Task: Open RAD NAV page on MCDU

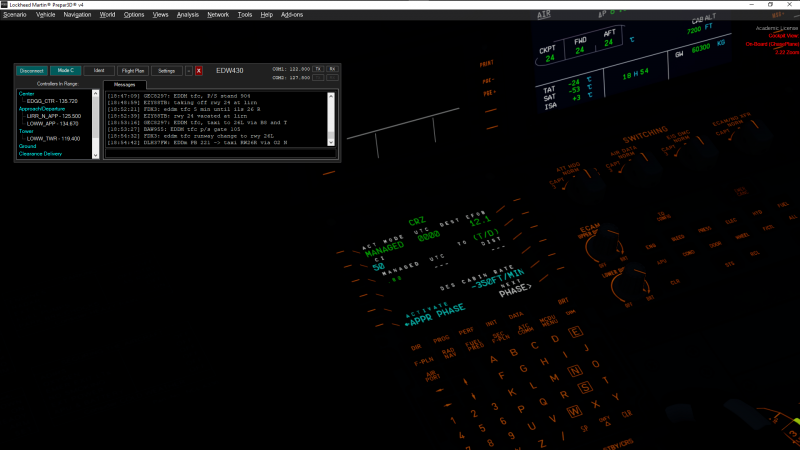Action: (x=448, y=353)
